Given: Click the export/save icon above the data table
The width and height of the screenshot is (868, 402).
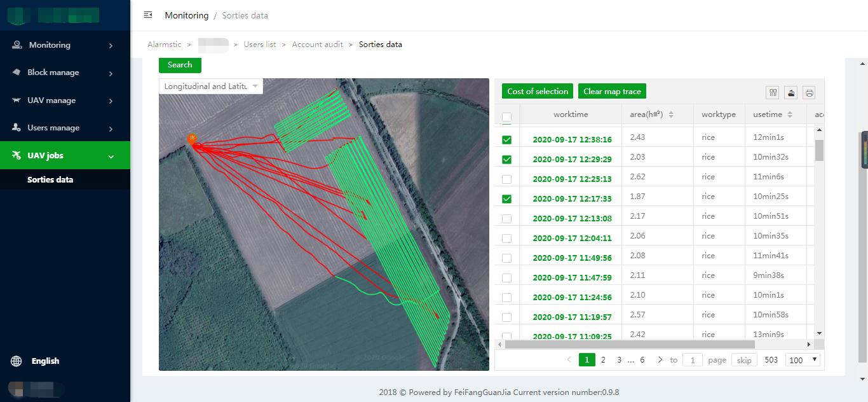Looking at the screenshot, I should pyautogui.click(x=790, y=92).
